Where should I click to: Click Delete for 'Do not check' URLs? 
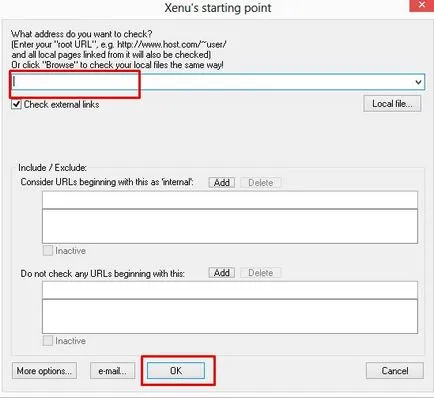tap(261, 273)
